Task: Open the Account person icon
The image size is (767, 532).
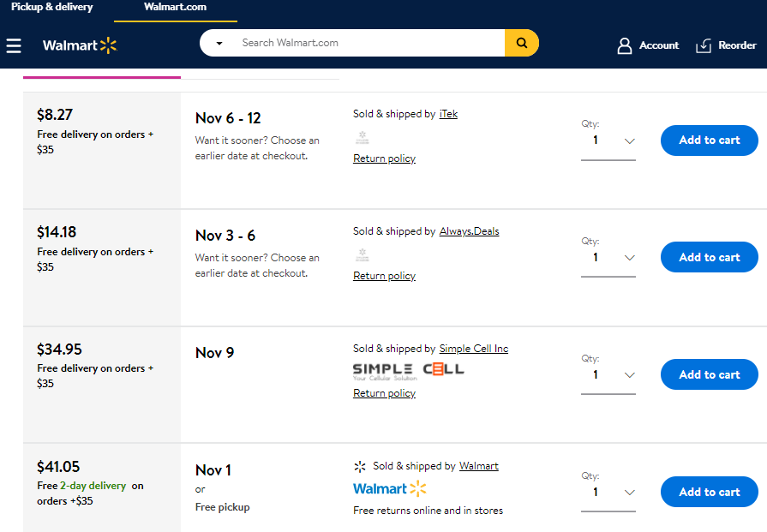Action: pyautogui.click(x=624, y=45)
